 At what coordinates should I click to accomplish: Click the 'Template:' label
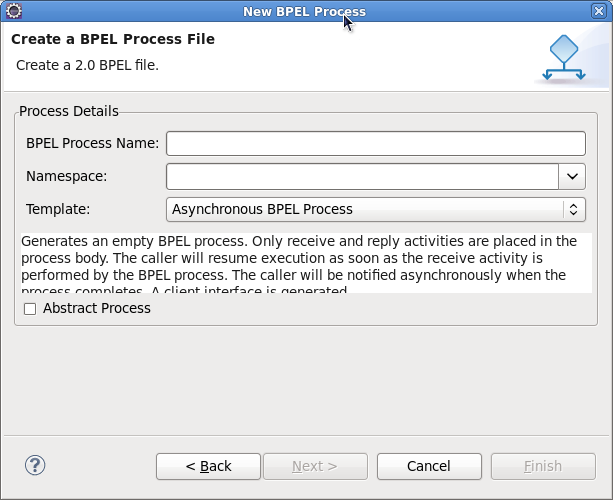point(58,210)
